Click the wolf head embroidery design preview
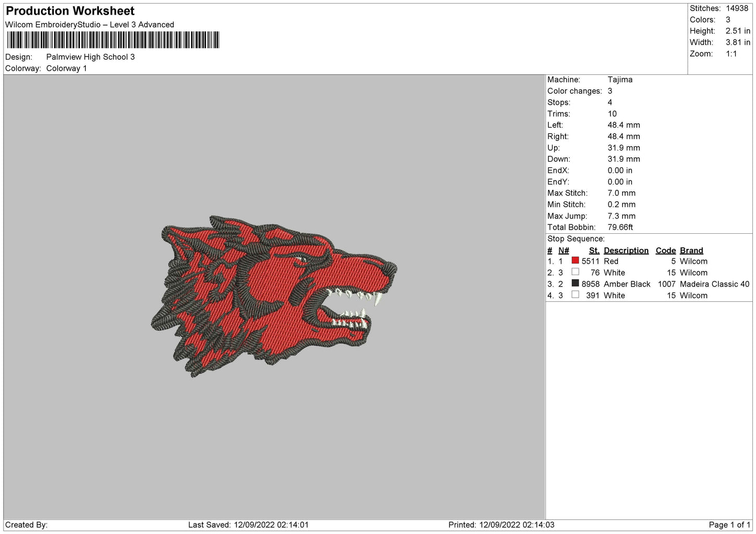Viewport: 756px width, 534px height. pos(274,296)
